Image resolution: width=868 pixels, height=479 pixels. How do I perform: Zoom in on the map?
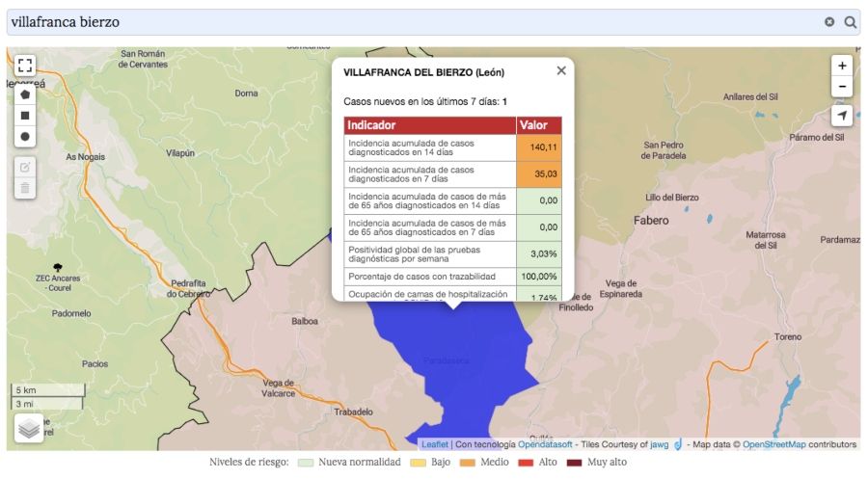[842, 66]
